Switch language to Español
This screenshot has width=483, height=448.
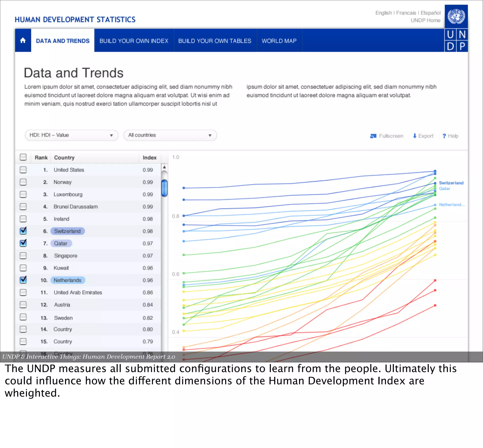pyautogui.click(x=431, y=13)
